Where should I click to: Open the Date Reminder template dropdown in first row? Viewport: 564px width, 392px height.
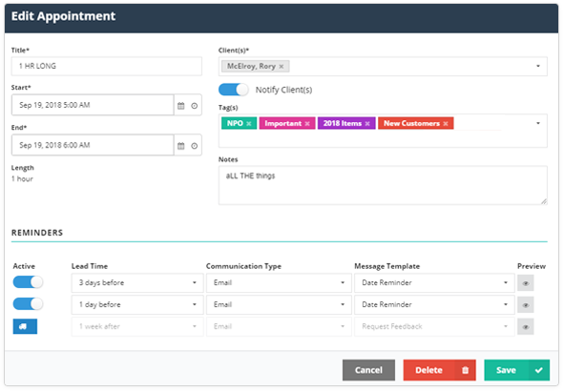coord(434,282)
